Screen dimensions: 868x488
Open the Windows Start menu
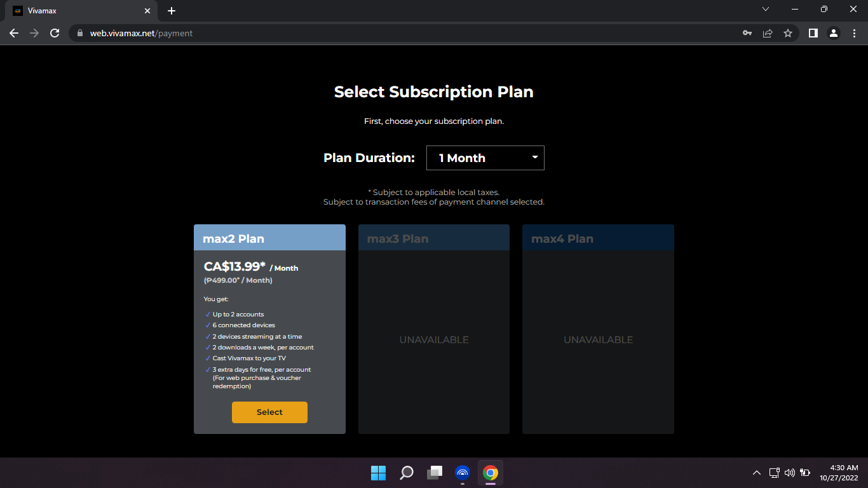378,473
